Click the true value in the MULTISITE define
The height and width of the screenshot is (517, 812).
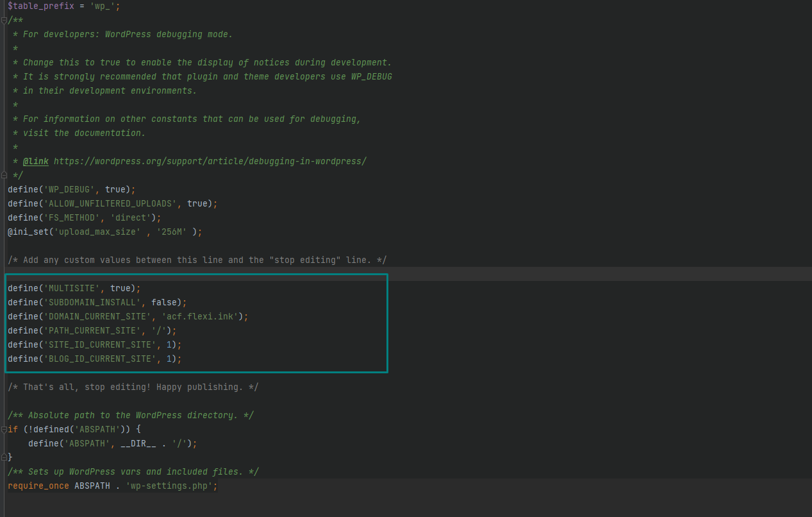(122, 288)
